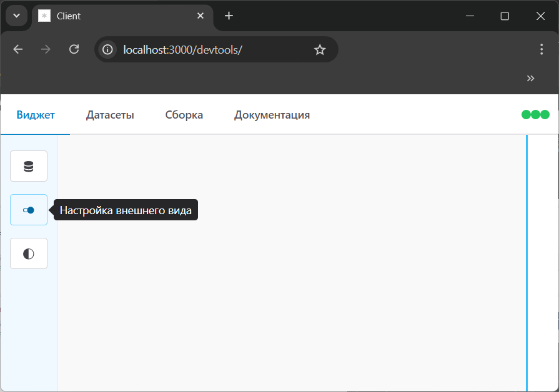Expand the hidden toolbar items double-chevron

pyautogui.click(x=530, y=78)
